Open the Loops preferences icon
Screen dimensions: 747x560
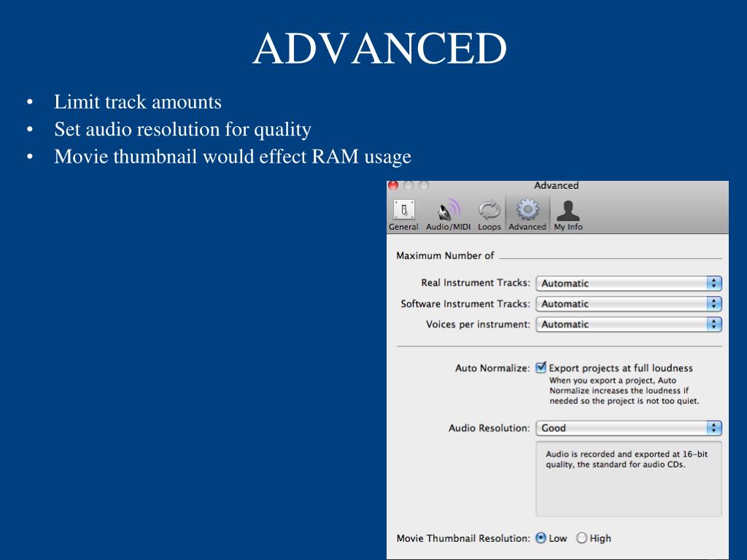(x=489, y=210)
